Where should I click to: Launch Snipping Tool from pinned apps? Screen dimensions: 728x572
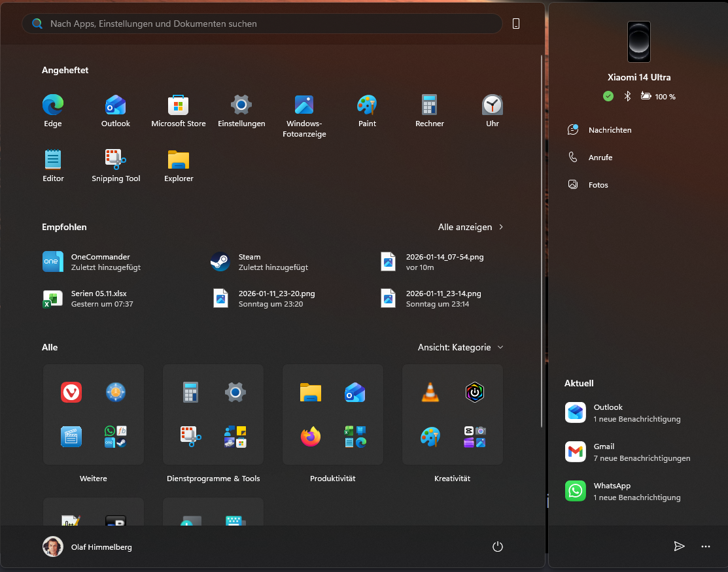[116, 165]
